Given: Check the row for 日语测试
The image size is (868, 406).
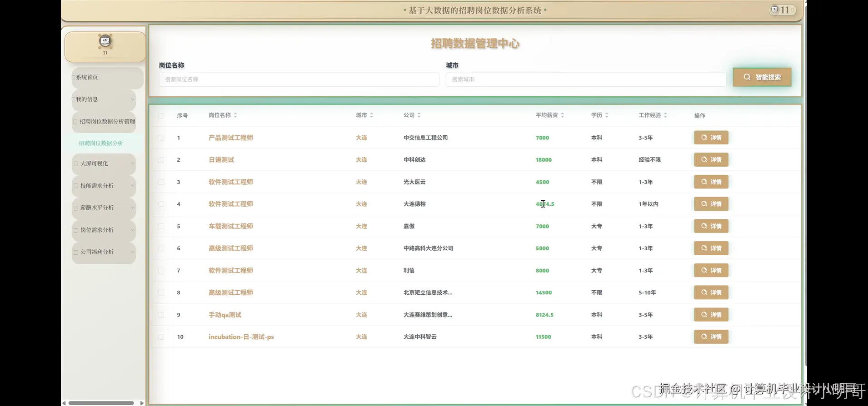Looking at the screenshot, I should click(161, 160).
